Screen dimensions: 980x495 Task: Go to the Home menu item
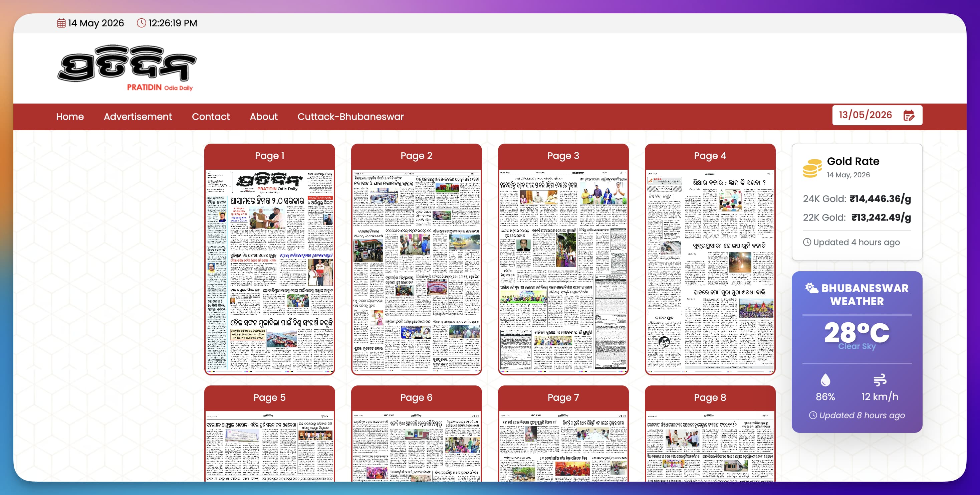click(x=70, y=117)
